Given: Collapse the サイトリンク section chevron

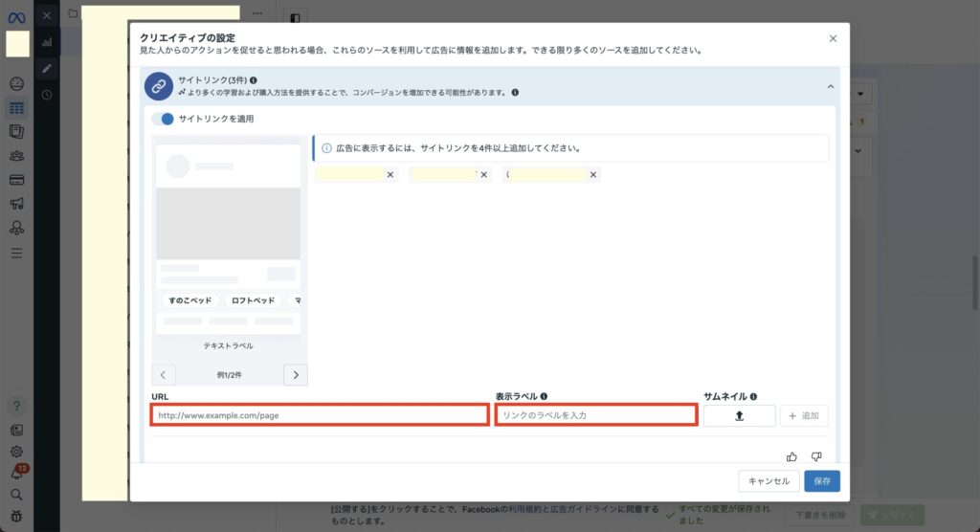Looking at the screenshot, I should 831,86.
